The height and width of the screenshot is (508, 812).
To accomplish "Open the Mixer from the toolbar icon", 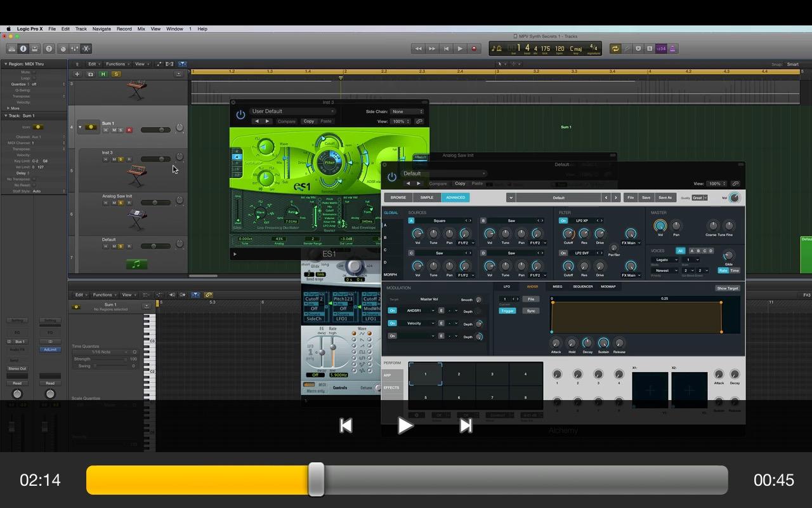I will 75,49.
